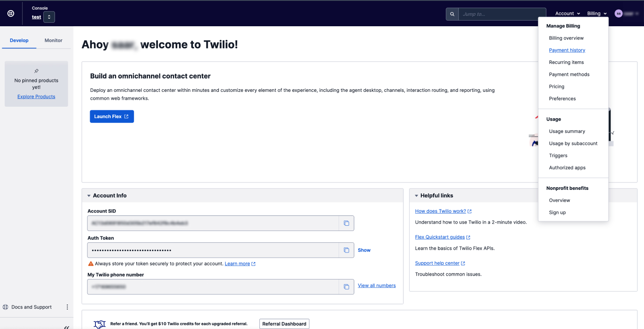Click the search magnifier icon
This screenshot has width=644, height=329.
point(452,14)
